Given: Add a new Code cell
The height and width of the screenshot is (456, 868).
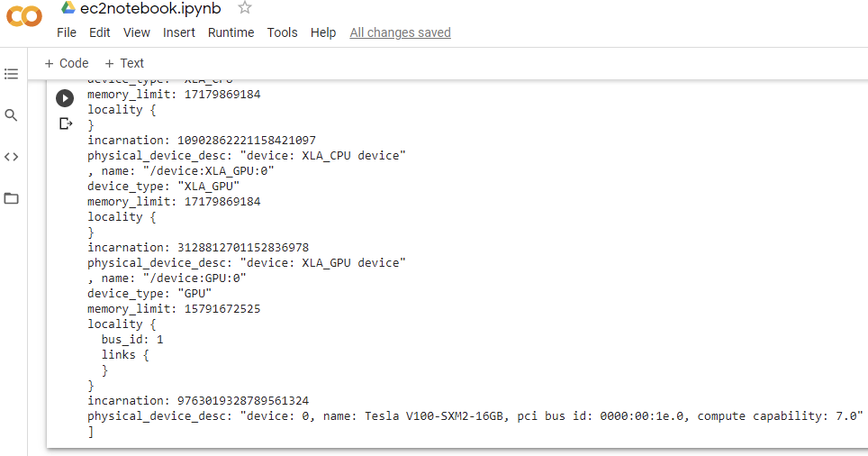Looking at the screenshot, I should tap(67, 63).
